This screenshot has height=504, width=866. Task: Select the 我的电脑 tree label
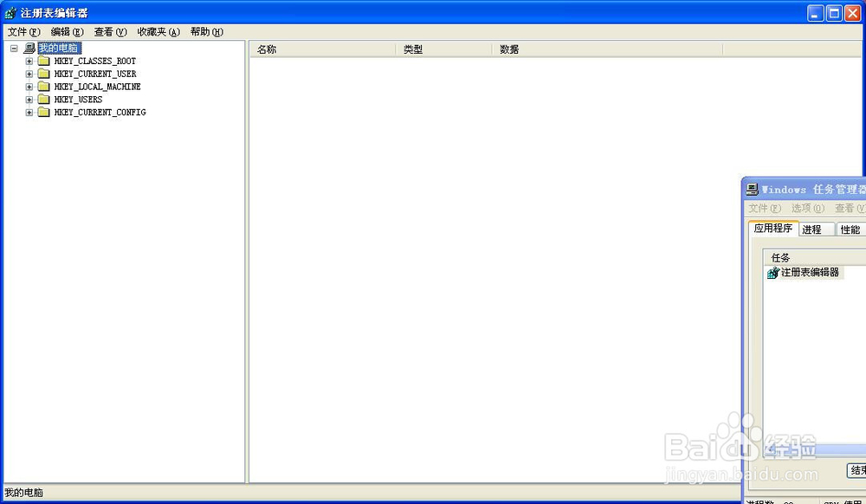[59, 48]
